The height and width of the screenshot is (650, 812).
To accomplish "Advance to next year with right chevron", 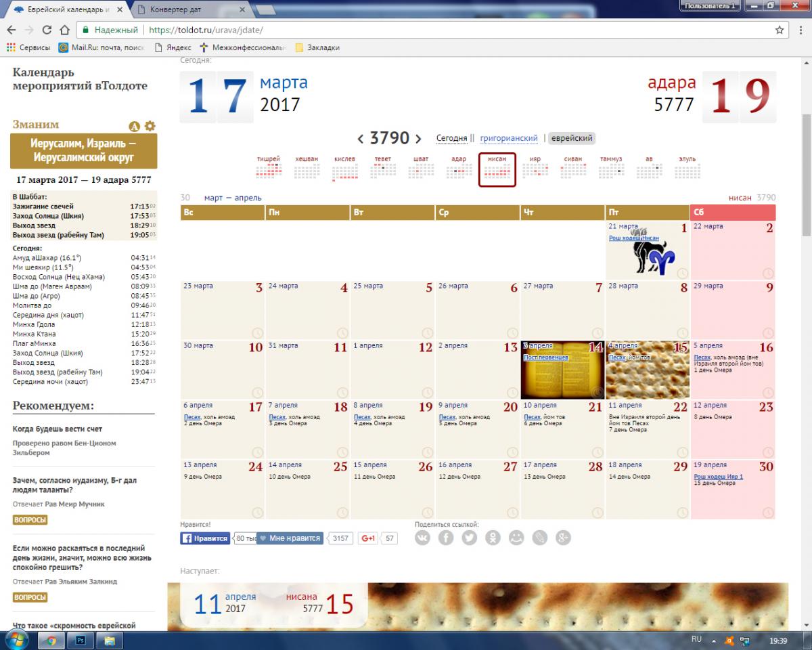I will pyautogui.click(x=419, y=139).
